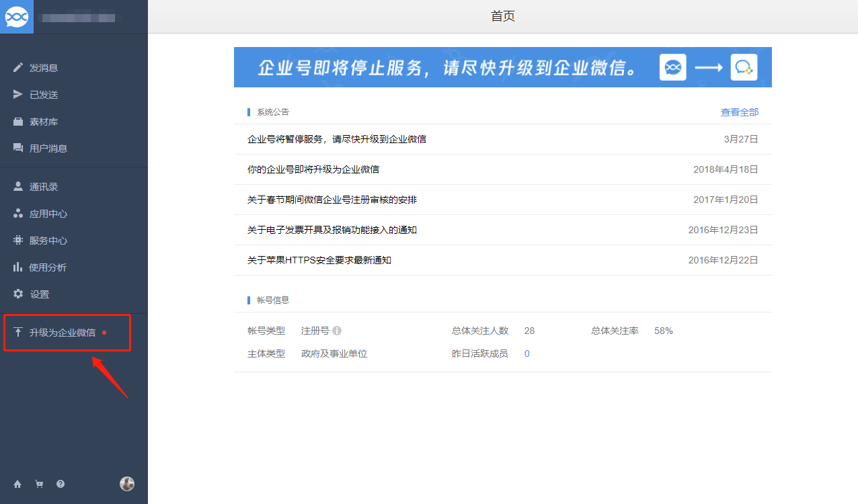Click the 首页 page title
The width and height of the screenshot is (858, 504).
pyautogui.click(x=503, y=16)
